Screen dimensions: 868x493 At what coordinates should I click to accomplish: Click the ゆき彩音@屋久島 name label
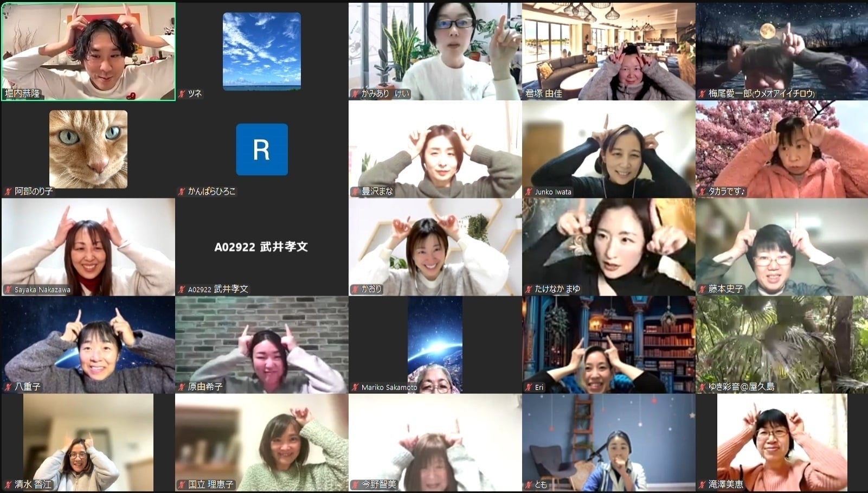pos(741,387)
